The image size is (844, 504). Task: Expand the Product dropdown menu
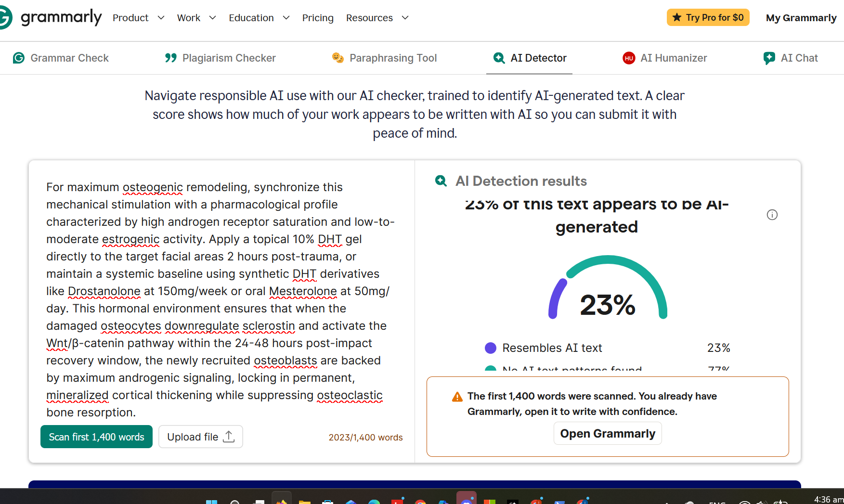139,18
